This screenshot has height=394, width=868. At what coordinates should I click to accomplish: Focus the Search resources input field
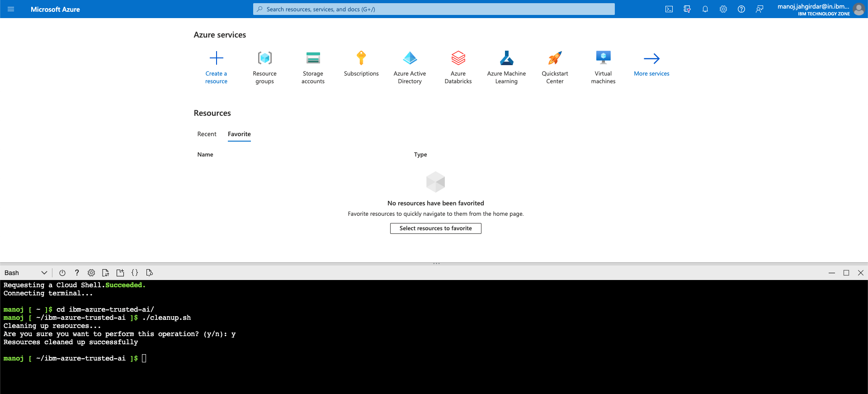coord(434,9)
